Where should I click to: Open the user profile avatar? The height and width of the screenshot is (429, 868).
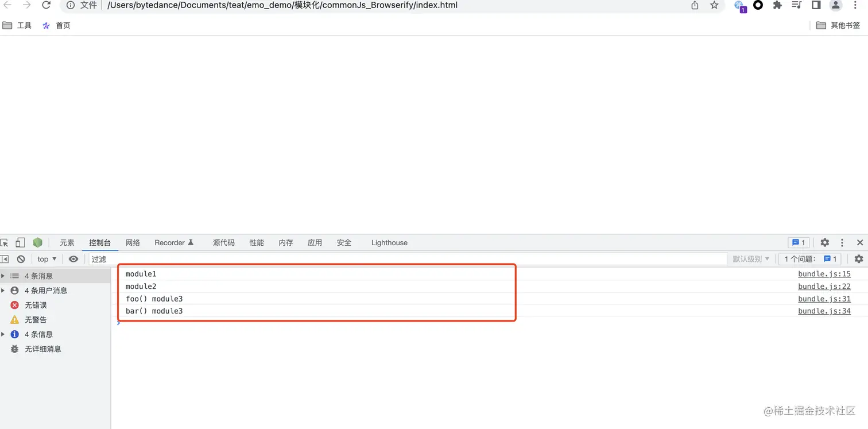tap(836, 5)
